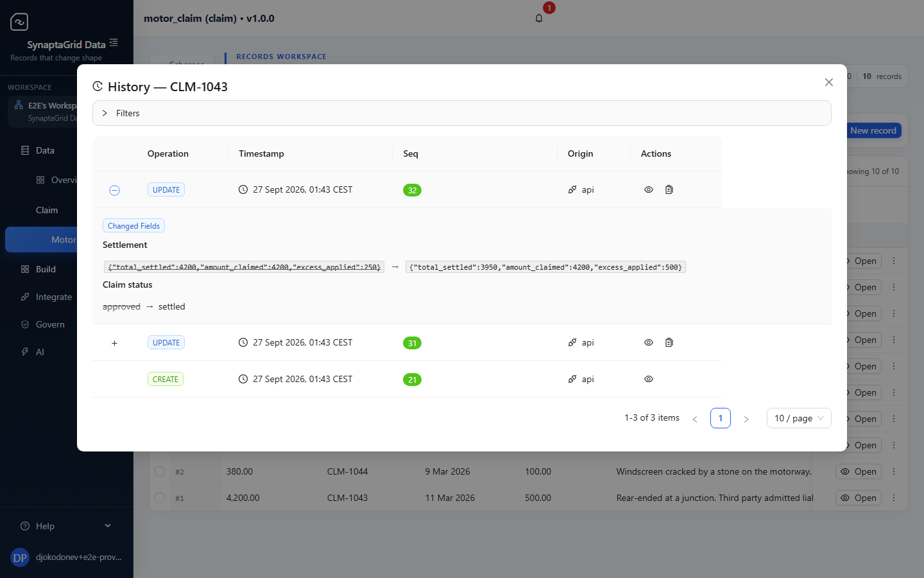Expand the Filters panel
924x578 pixels.
[x=462, y=113]
